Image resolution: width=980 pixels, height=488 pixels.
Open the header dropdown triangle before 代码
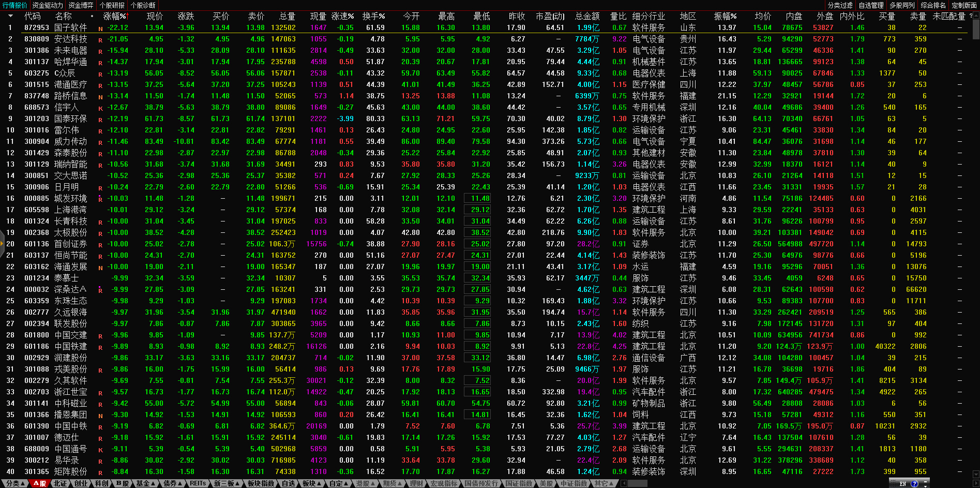(10, 17)
